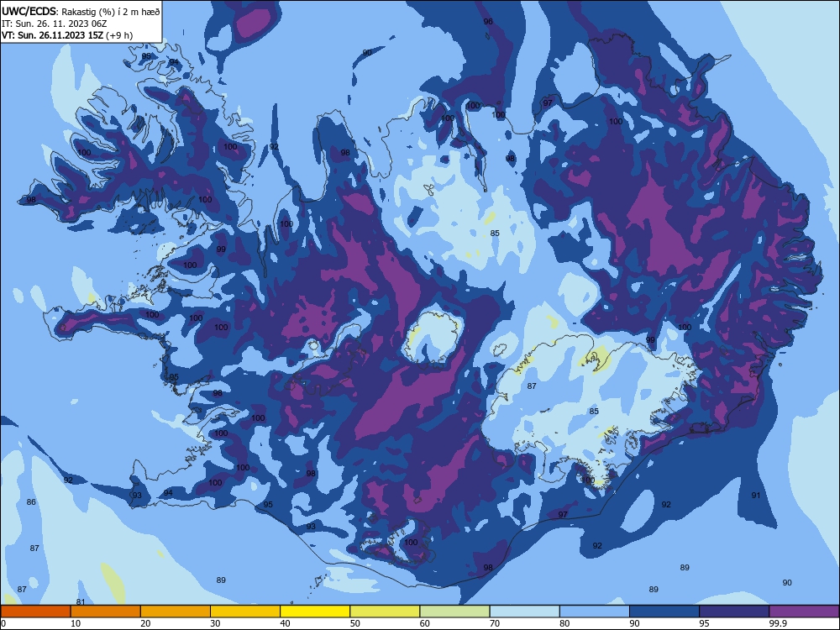Select the legend tick label '70'
The height and width of the screenshot is (630, 840).
(x=495, y=623)
